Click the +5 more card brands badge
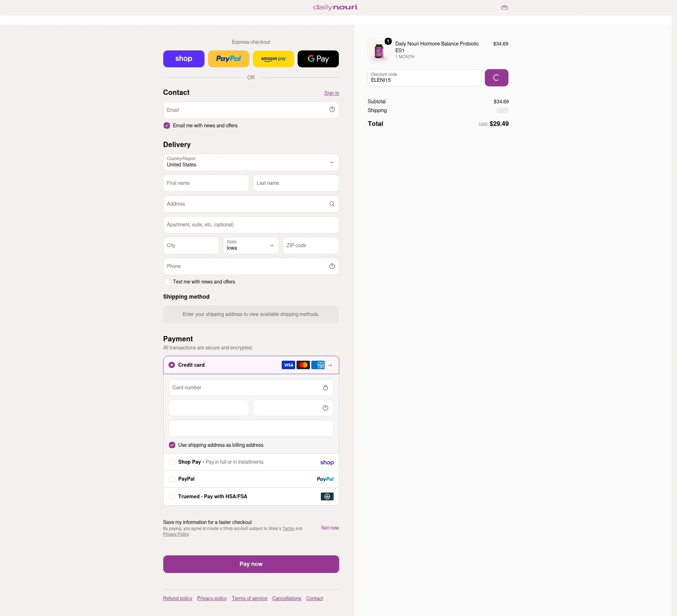 (x=330, y=365)
